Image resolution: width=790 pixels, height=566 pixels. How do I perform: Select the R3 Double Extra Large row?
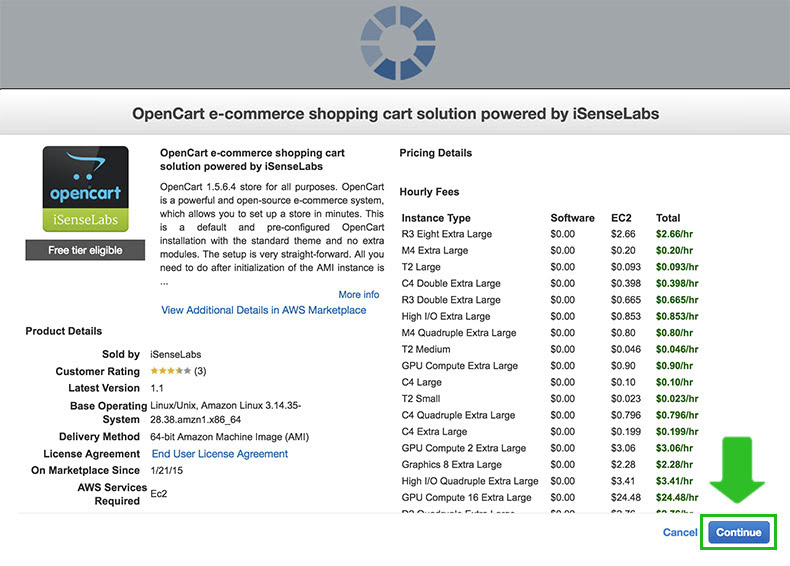coord(550,300)
